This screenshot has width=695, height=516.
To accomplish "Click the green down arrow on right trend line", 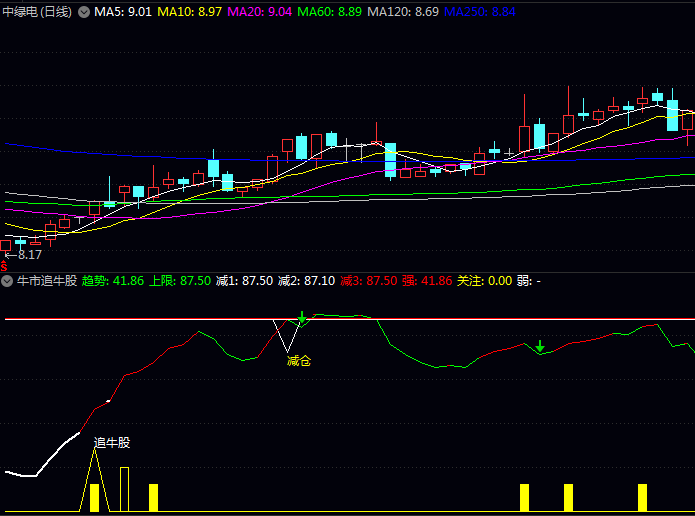I will pyautogui.click(x=540, y=347).
